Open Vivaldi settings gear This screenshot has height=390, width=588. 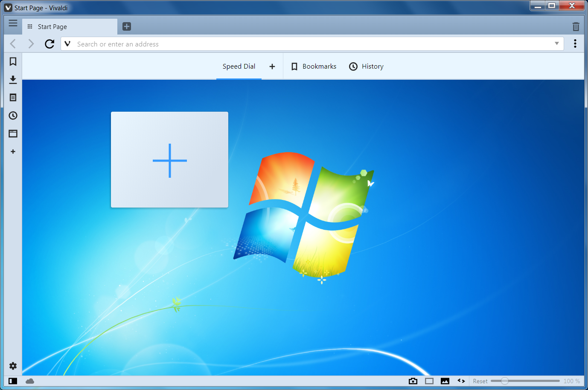click(x=13, y=366)
